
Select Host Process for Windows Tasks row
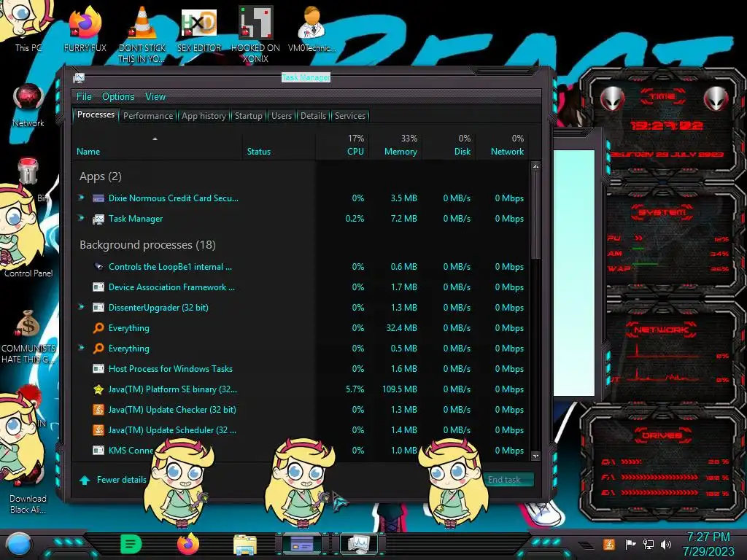[x=301, y=368]
